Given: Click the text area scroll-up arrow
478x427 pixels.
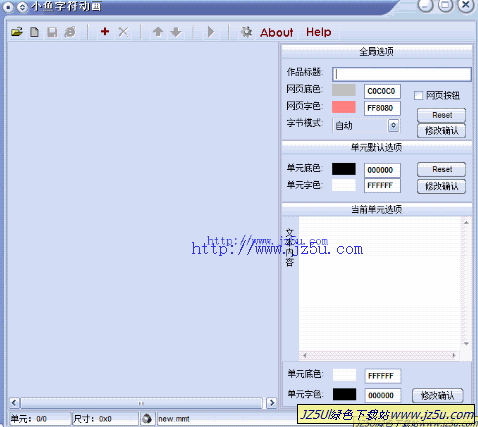Looking at the screenshot, I should coord(466,222).
